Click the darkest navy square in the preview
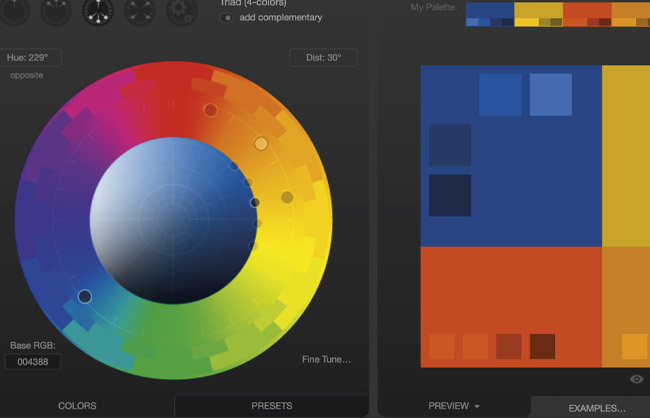The width and height of the screenshot is (650, 418). (x=450, y=195)
